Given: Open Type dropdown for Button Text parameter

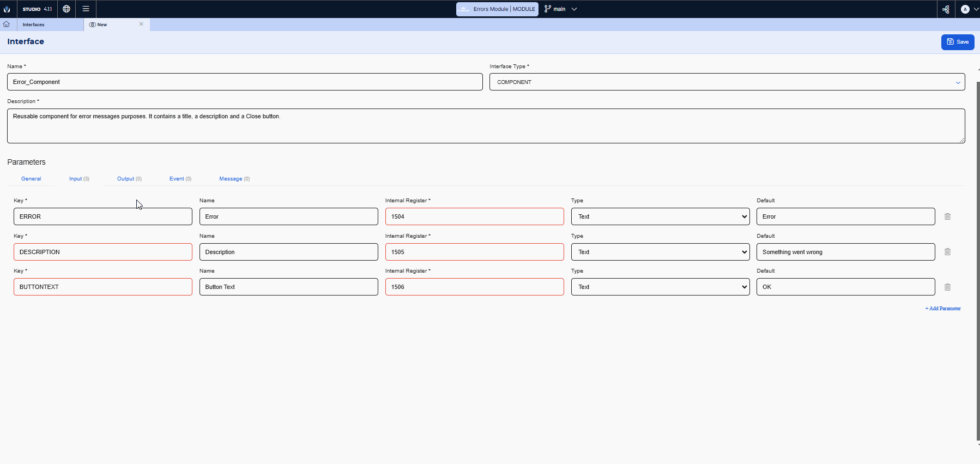Looking at the screenshot, I should point(660,287).
